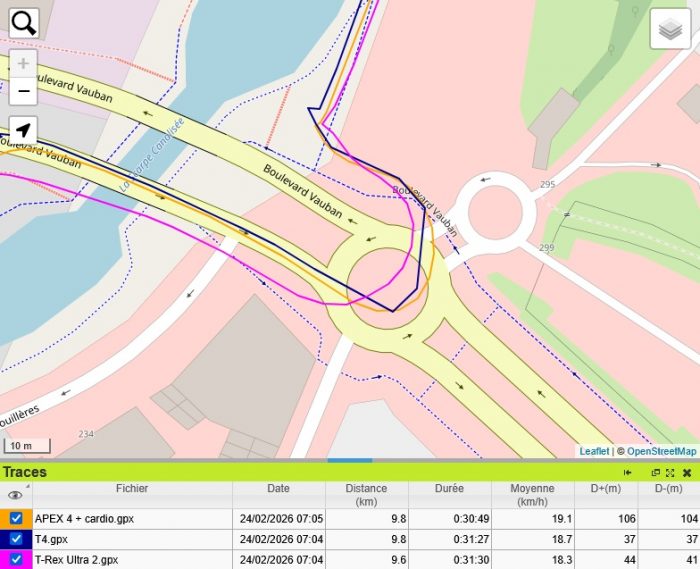
Task: Detach the Traces panel into a window
Action: click(656, 472)
